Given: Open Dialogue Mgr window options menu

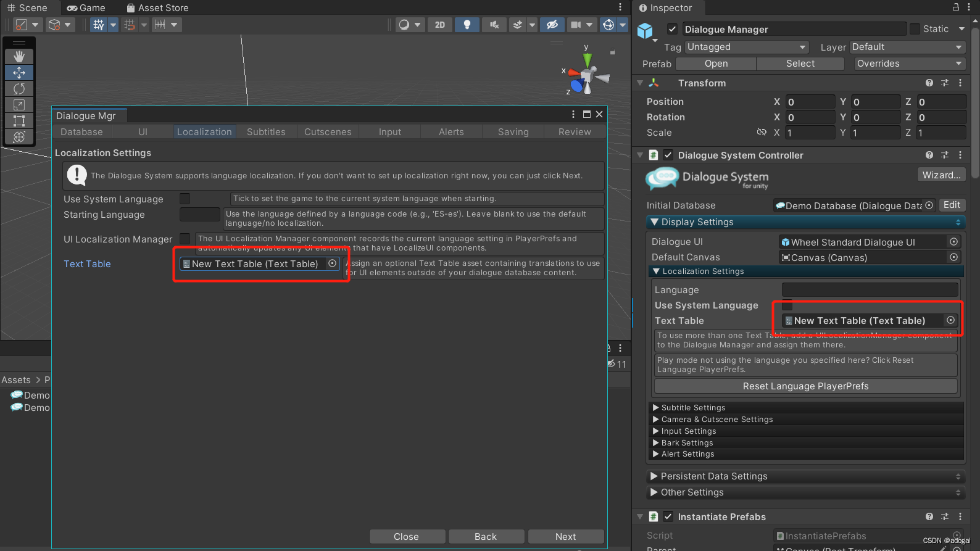Looking at the screenshot, I should click(x=573, y=114).
